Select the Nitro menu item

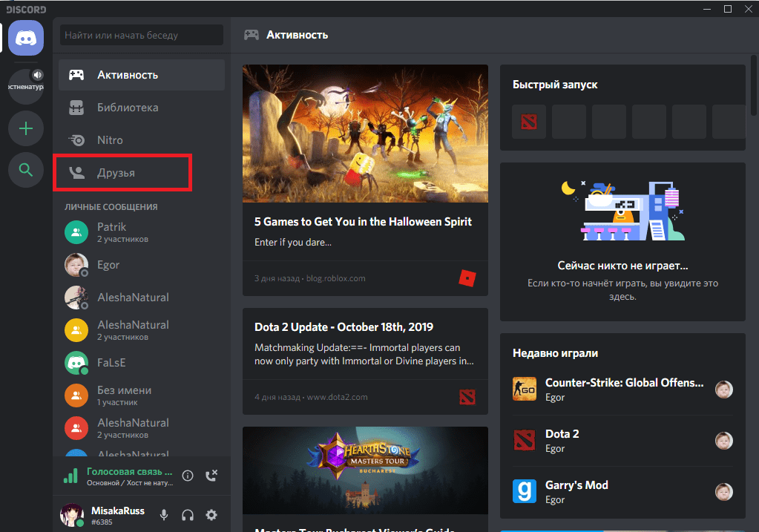point(110,140)
